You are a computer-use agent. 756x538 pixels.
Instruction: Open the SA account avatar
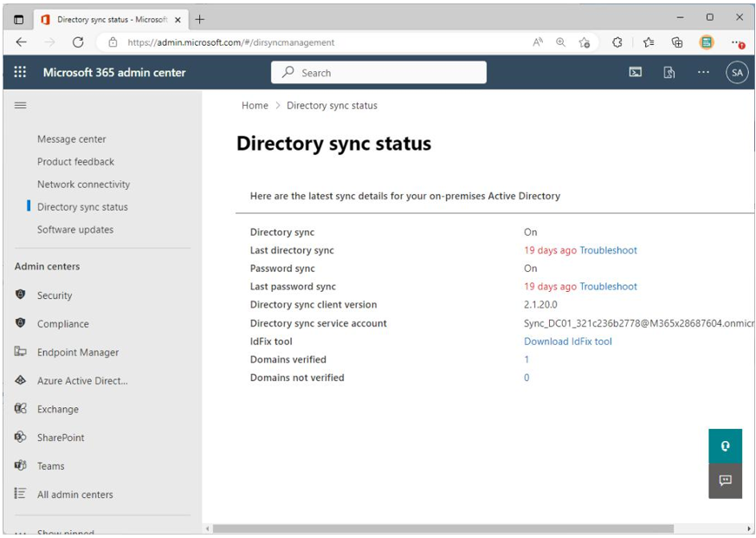[x=737, y=73]
